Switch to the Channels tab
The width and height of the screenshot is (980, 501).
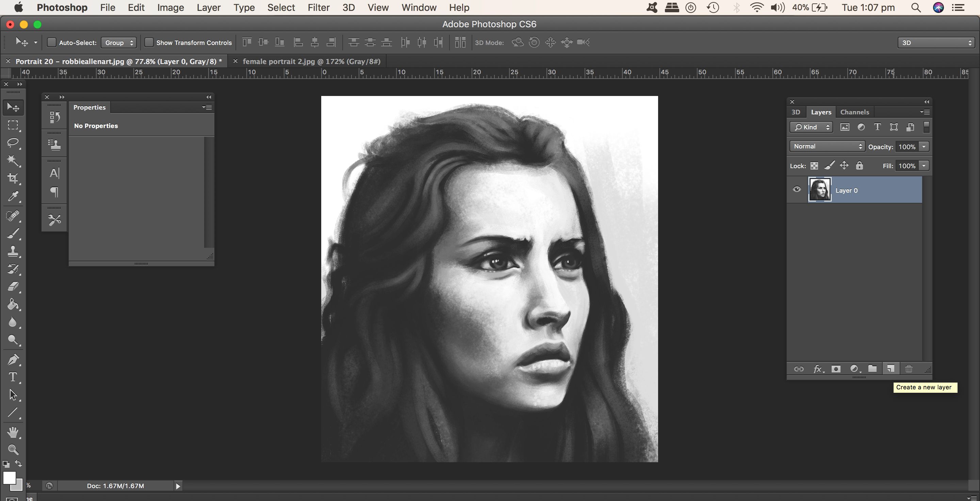854,112
